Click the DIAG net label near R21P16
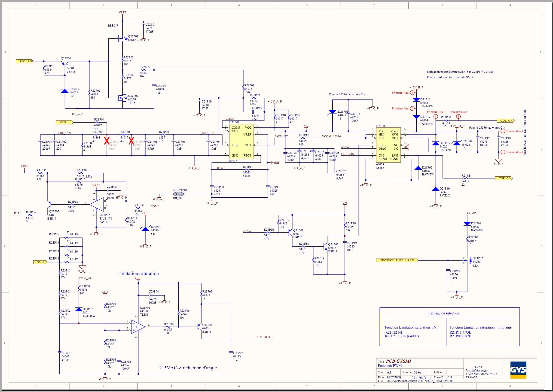Screen dimensions: 553x392 tap(247, 231)
